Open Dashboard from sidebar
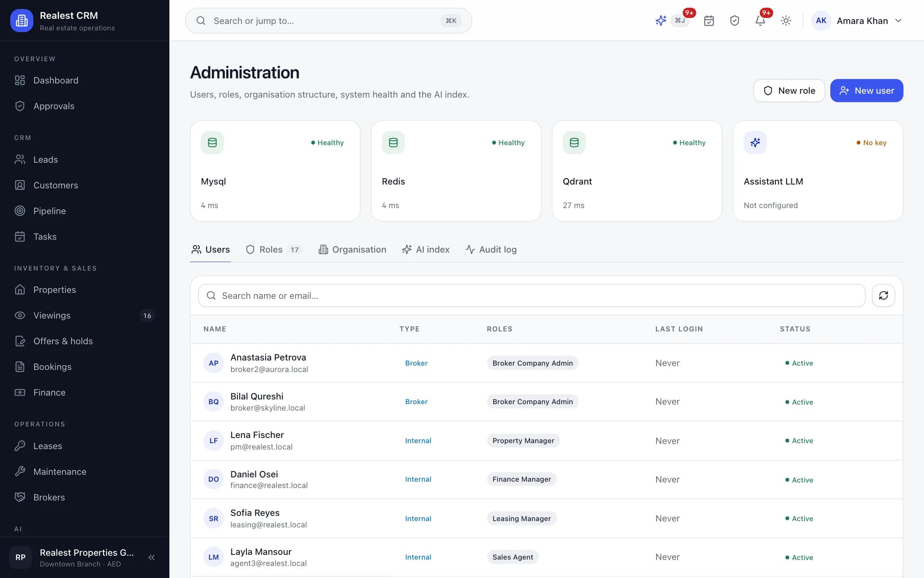The width and height of the screenshot is (924, 578). pos(85,80)
